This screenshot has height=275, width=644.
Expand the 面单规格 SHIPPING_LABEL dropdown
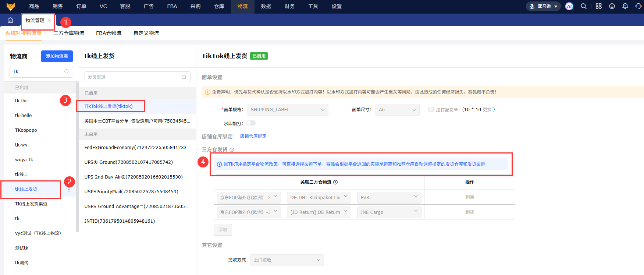coord(288,110)
